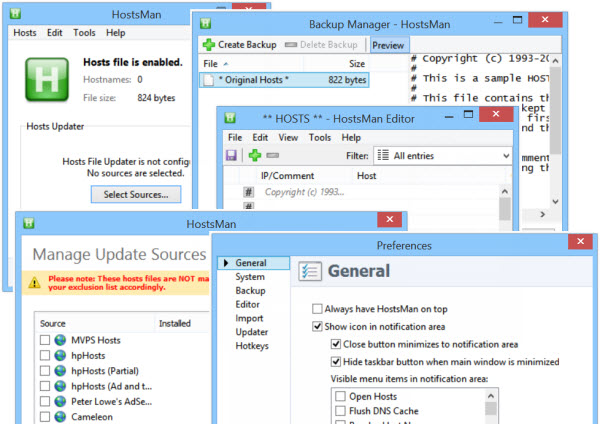Open the Tools menu in HostsMan Editor
The width and height of the screenshot is (600, 424).
[x=320, y=137]
